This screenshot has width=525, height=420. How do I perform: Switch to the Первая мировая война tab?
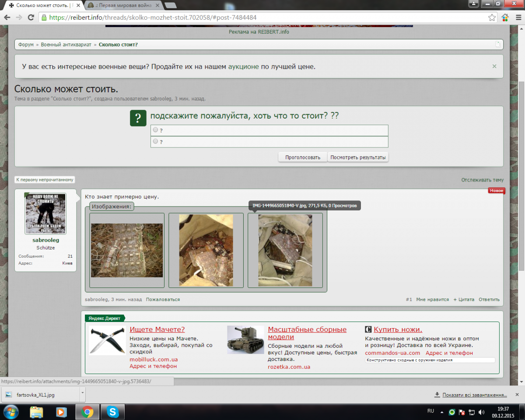click(x=122, y=5)
